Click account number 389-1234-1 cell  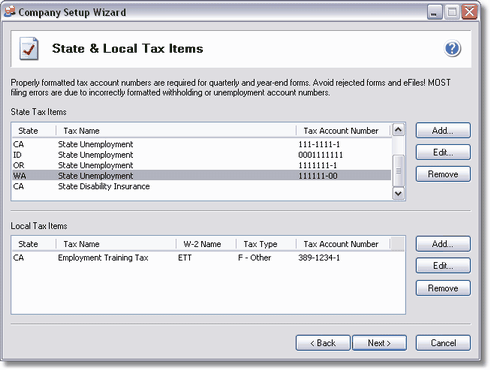tap(319, 258)
